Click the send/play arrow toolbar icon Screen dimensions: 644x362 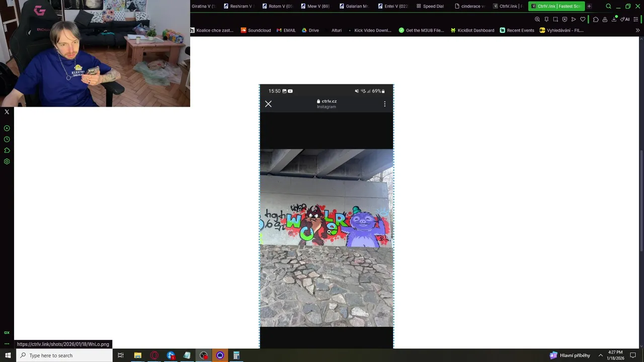pos(574,19)
